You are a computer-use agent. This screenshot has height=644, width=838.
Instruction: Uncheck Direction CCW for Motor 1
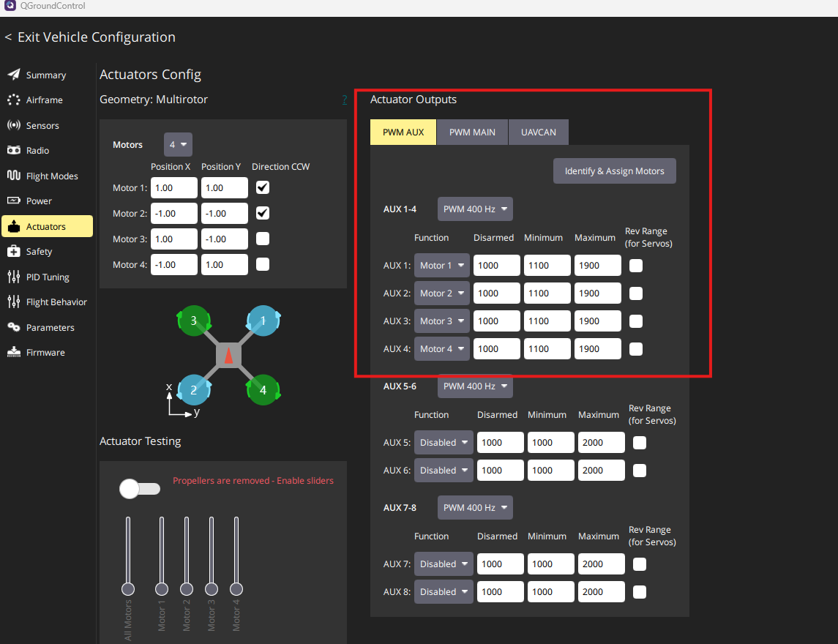(x=263, y=188)
